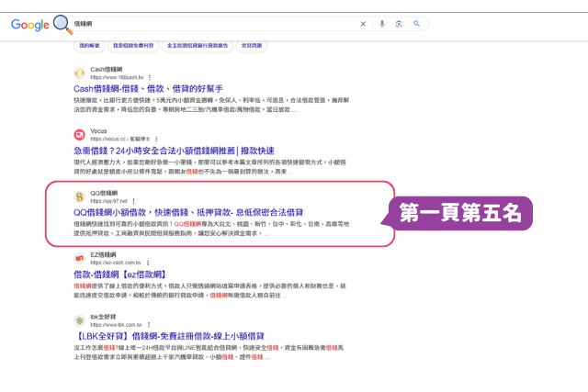Open more options for QQ借錢網 result

(x=134, y=201)
